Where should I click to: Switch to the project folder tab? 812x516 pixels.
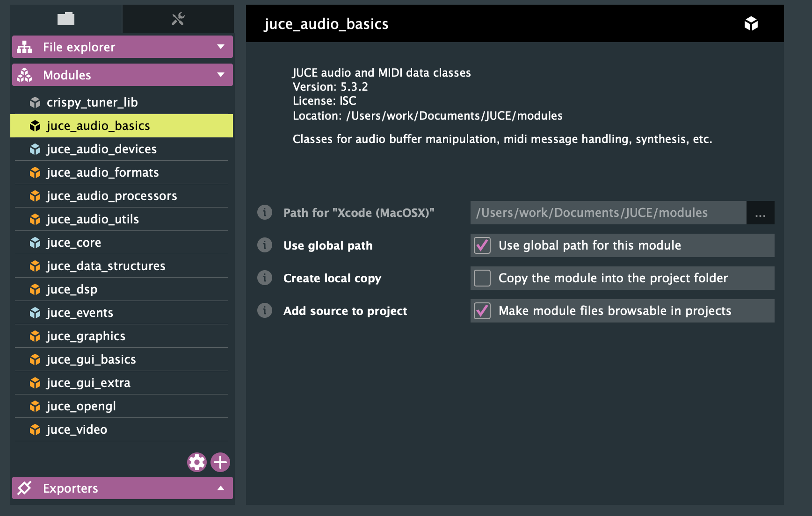point(66,19)
